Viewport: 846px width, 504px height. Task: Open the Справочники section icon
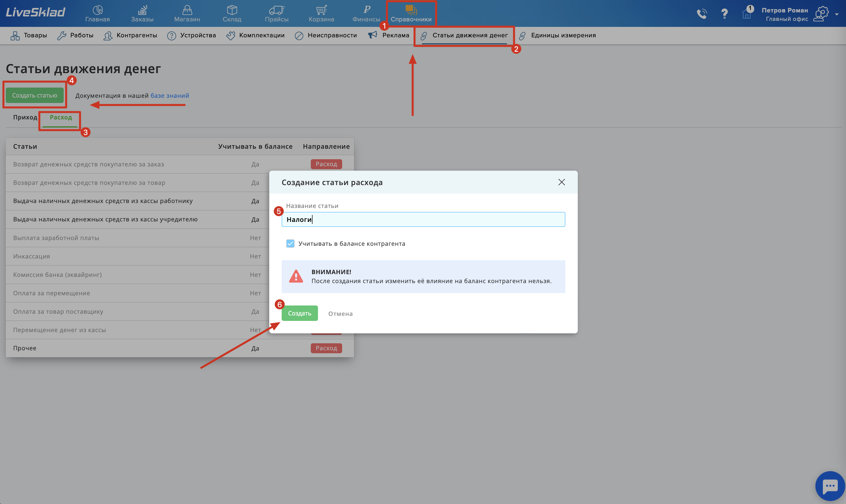pyautogui.click(x=411, y=10)
